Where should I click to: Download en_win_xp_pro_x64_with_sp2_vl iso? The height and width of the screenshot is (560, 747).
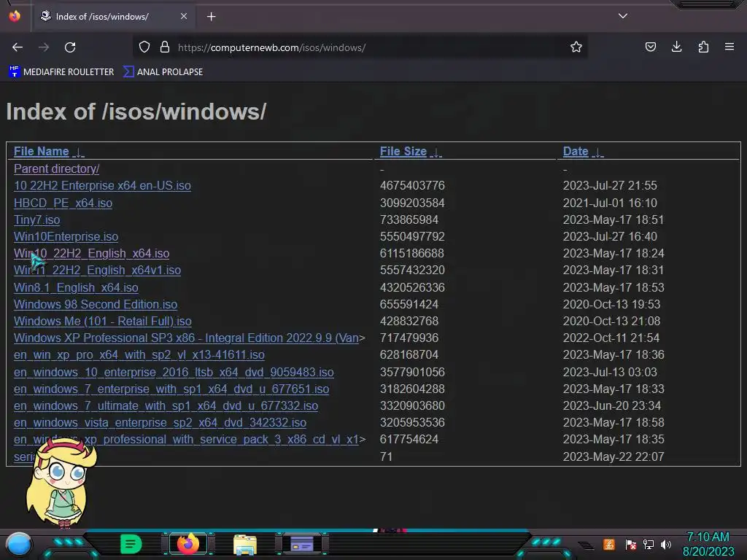coord(139,355)
